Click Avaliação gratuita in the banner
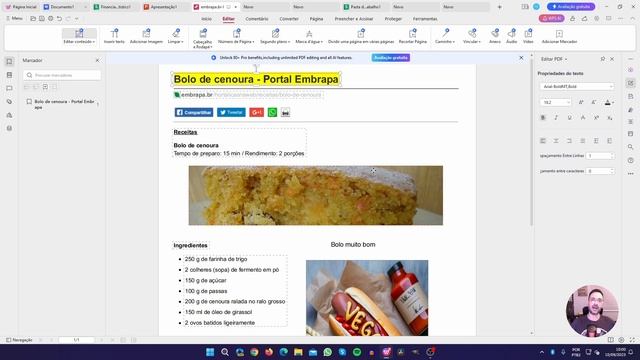Image resolution: width=640 pixels, height=360 pixels. (391, 58)
